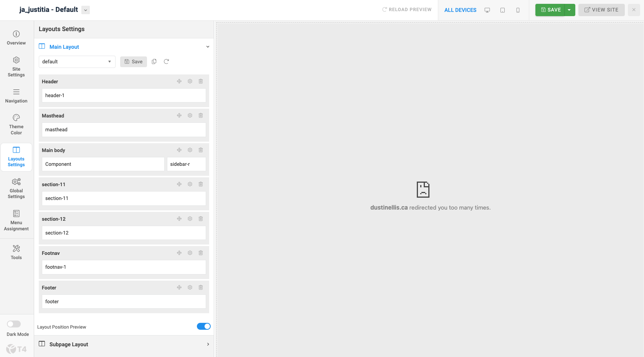The width and height of the screenshot is (644, 357).
Task: Select ALL DEVICES preview mode
Action: pyautogui.click(x=460, y=10)
